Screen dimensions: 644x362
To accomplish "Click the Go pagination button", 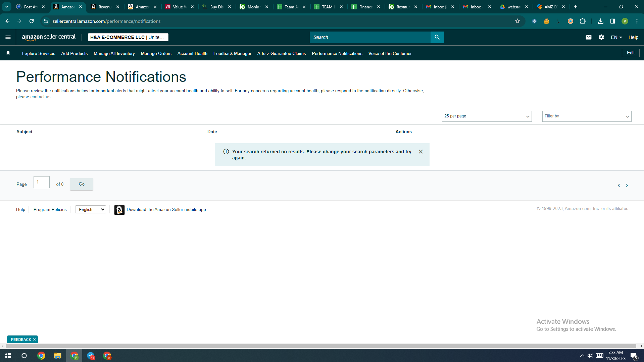I will [82, 184].
